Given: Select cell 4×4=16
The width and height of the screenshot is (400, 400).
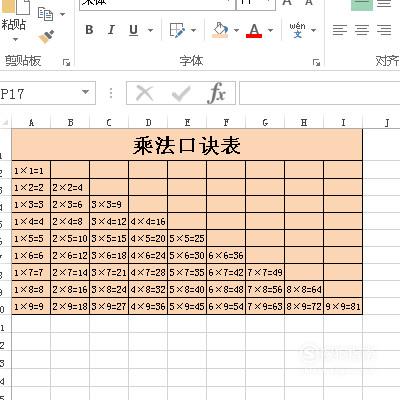Looking at the screenshot, I should [148, 222].
